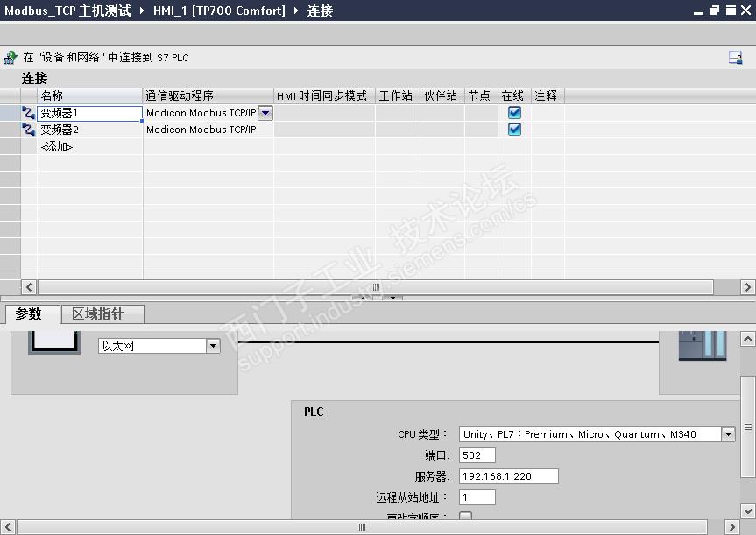Click the 注释 column header
The width and height of the screenshot is (756, 535).
click(548, 95)
